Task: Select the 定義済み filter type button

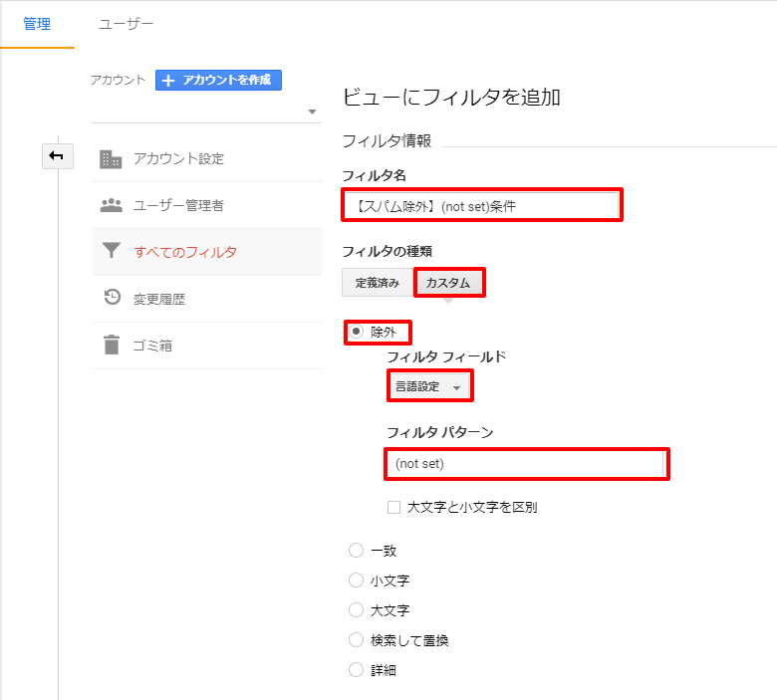Action: click(378, 283)
